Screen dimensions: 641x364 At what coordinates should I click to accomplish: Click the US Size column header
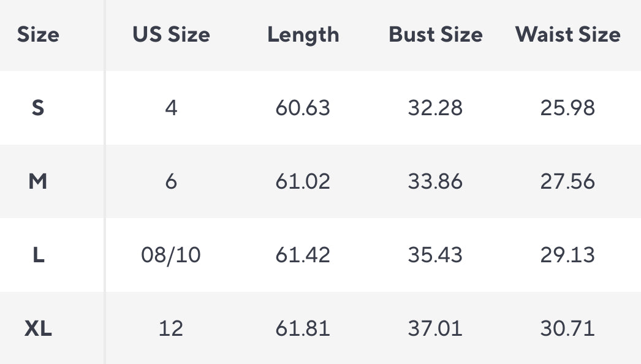click(171, 35)
